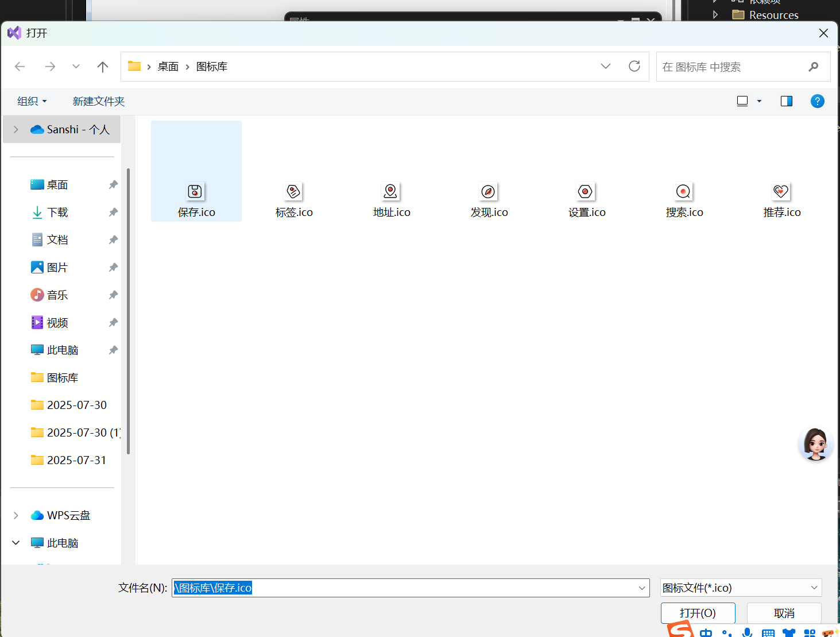
Task: Select the 发现.ico icon file
Action: pos(489,198)
